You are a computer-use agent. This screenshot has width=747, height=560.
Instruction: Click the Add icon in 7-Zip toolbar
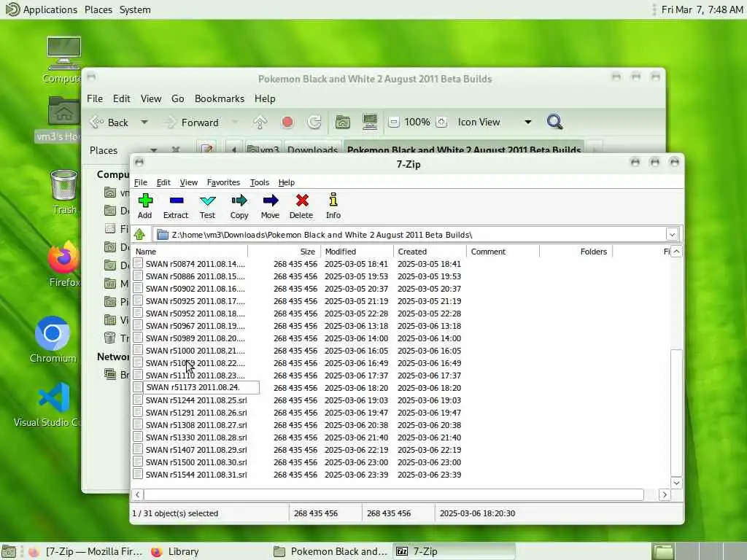coord(145,201)
